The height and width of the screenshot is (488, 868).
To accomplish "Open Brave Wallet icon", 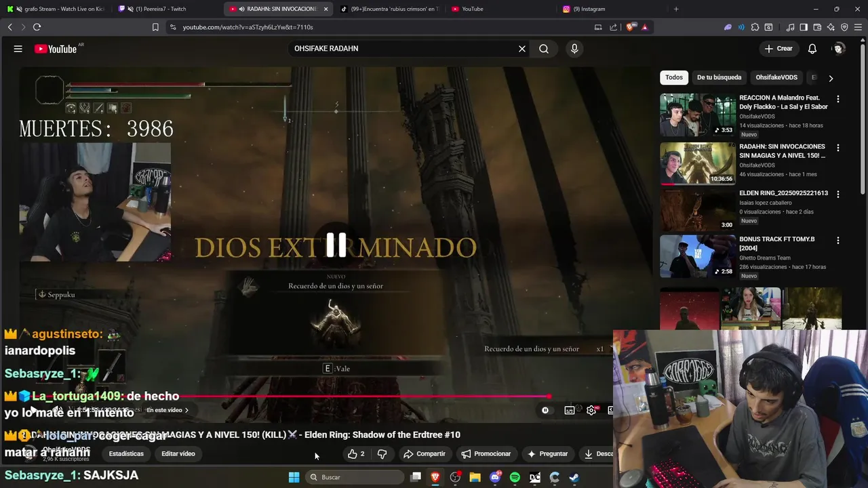I will [x=817, y=27].
